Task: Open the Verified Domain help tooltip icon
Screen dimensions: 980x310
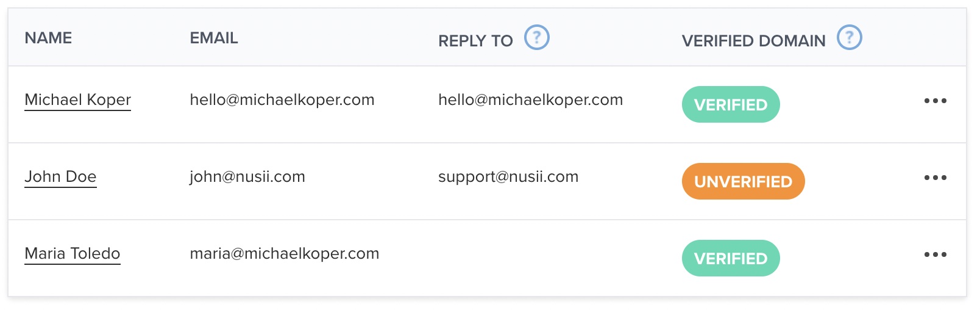Action: (849, 38)
